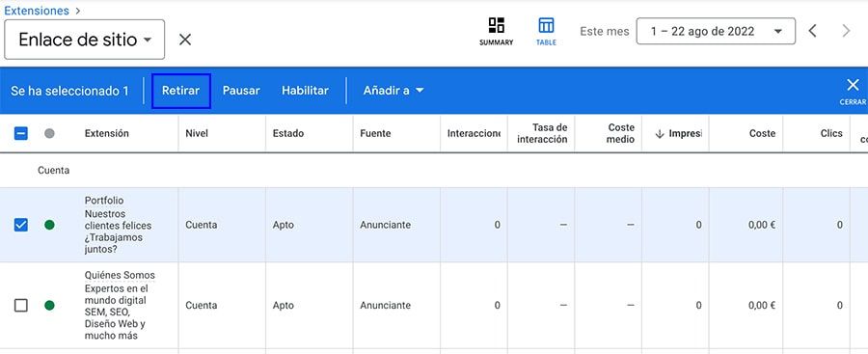Click Cuenta level in Quiénes Somos row
Image resolution: width=868 pixels, height=354 pixels.
click(202, 305)
